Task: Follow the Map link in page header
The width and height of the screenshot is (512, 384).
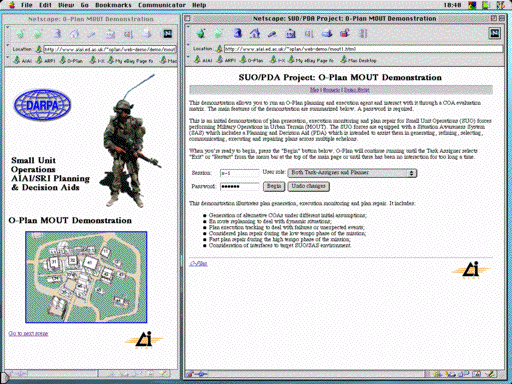Action: click(x=314, y=90)
